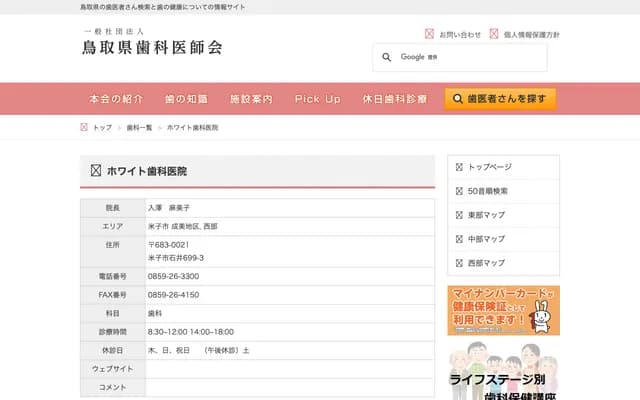The image size is (640, 400).
Task: Click the icon beside お問い合わせ
Action: tap(430, 34)
